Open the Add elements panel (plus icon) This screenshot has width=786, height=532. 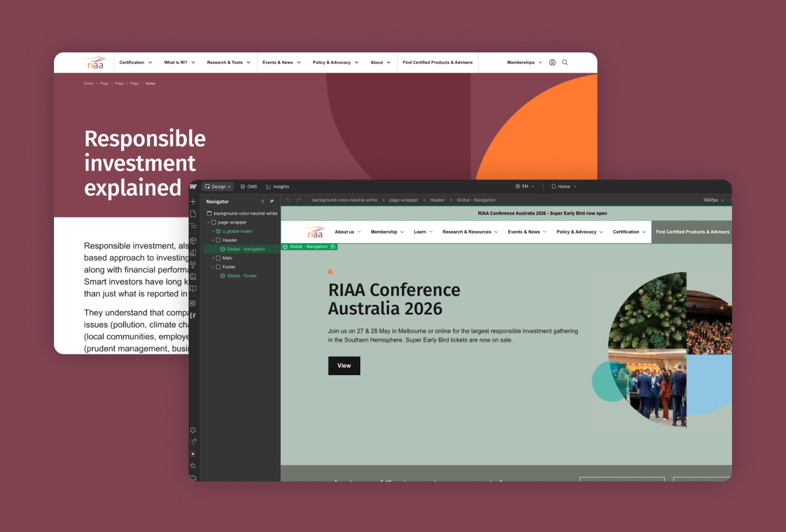point(193,202)
